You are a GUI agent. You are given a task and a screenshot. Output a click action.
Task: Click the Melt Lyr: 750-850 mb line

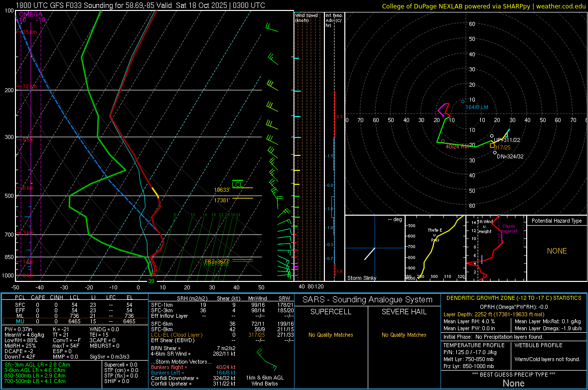click(x=468, y=359)
